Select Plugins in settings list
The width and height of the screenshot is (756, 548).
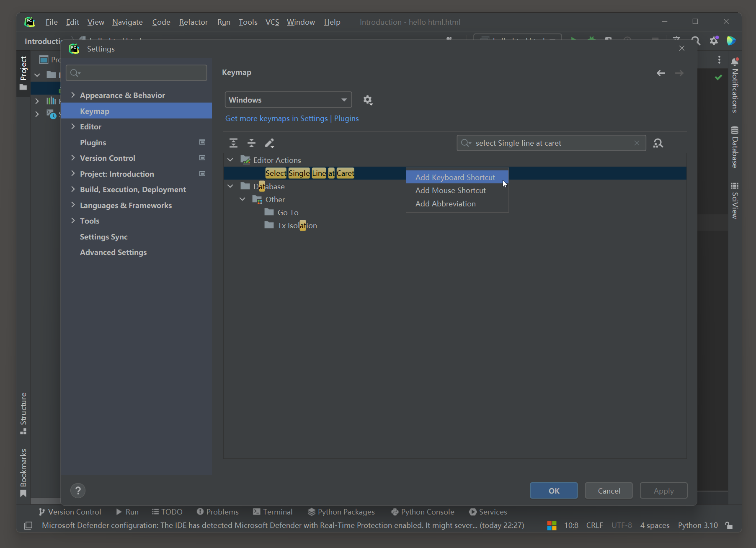pyautogui.click(x=136, y=142)
